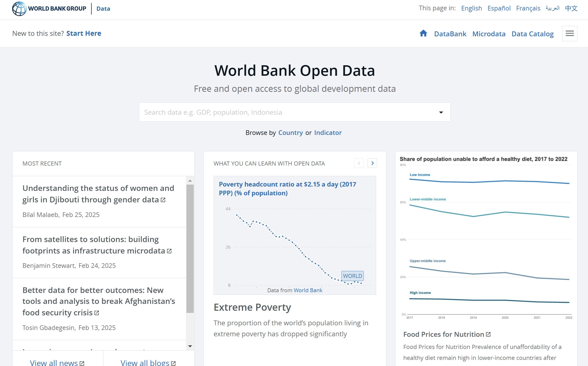The width and height of the screenshot is (588, 366).
Task: Click World Bank link under poverty chart
Action: click(308, 290)
